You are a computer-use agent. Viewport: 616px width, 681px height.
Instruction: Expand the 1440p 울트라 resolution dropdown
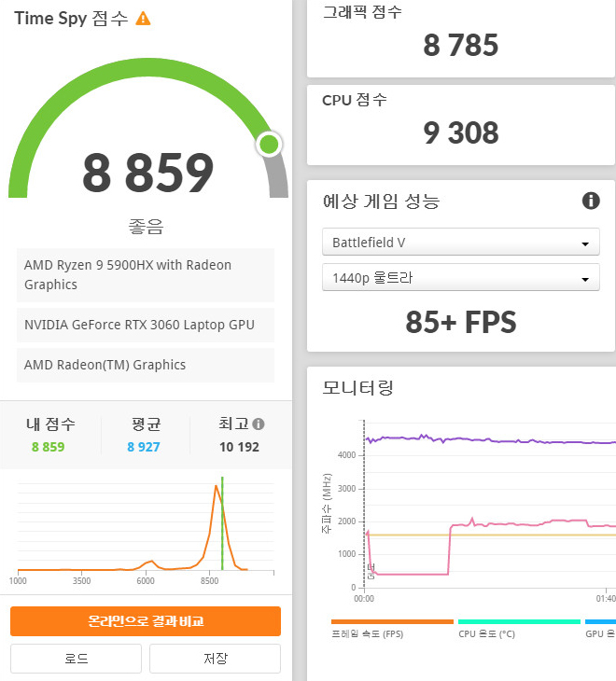pyautogui.click(x=461, y=277)
